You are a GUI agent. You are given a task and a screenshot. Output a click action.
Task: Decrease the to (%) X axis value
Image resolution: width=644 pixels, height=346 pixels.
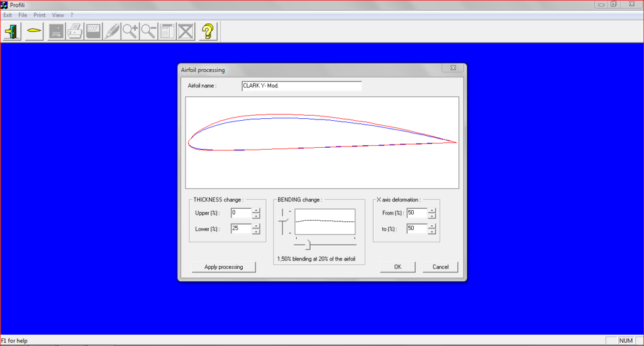coord(431,232)
